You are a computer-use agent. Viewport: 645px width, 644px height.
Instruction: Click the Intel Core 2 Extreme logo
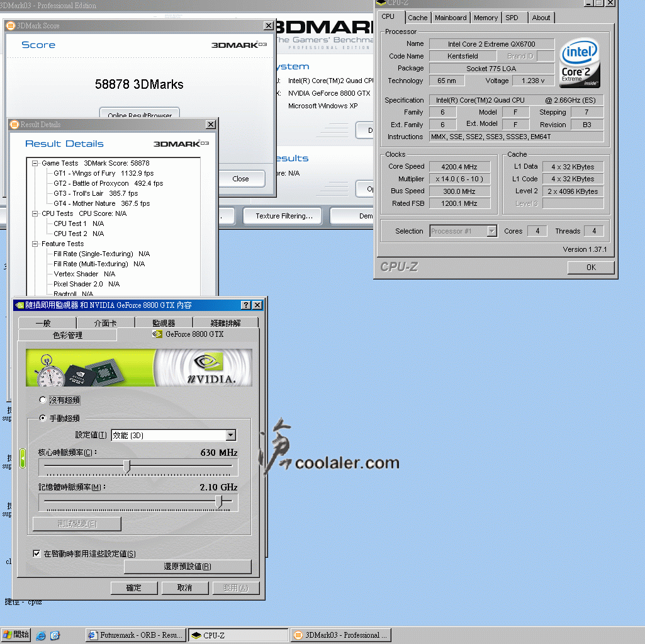click(580, 62)
